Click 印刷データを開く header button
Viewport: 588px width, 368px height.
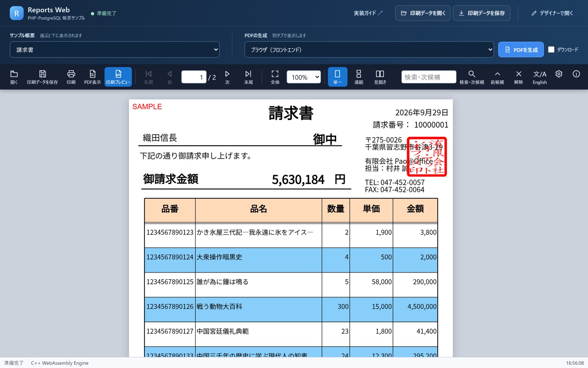coord(423,13)
